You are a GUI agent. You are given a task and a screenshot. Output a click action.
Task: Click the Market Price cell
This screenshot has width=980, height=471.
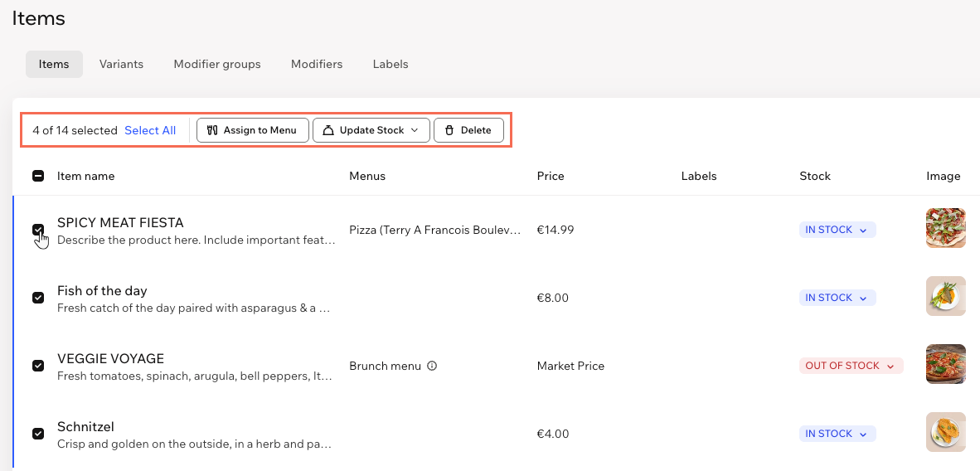click(570, 366)
